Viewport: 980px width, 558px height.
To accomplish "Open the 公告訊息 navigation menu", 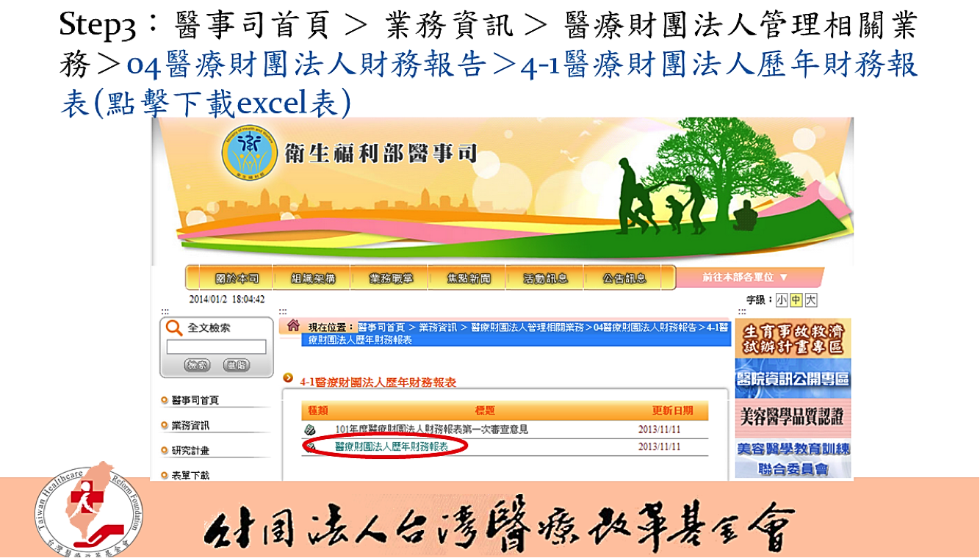I will click(624, 278).
